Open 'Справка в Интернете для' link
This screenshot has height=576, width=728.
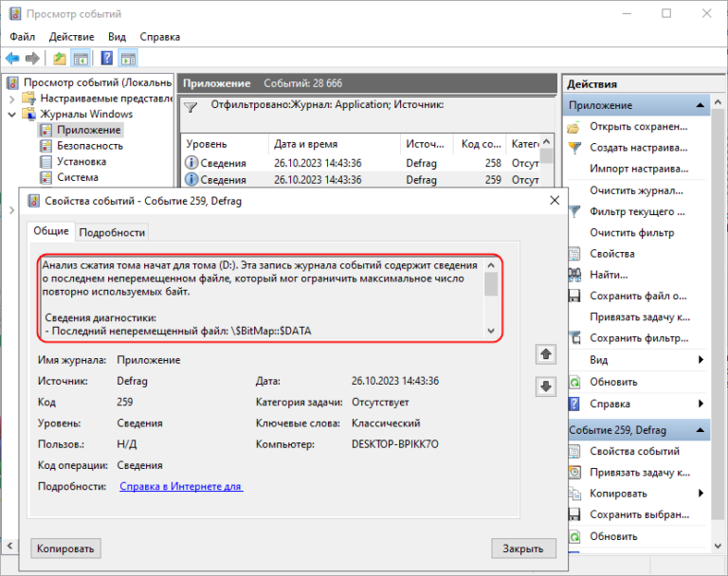pyautogui.click(x=180, y=486)
